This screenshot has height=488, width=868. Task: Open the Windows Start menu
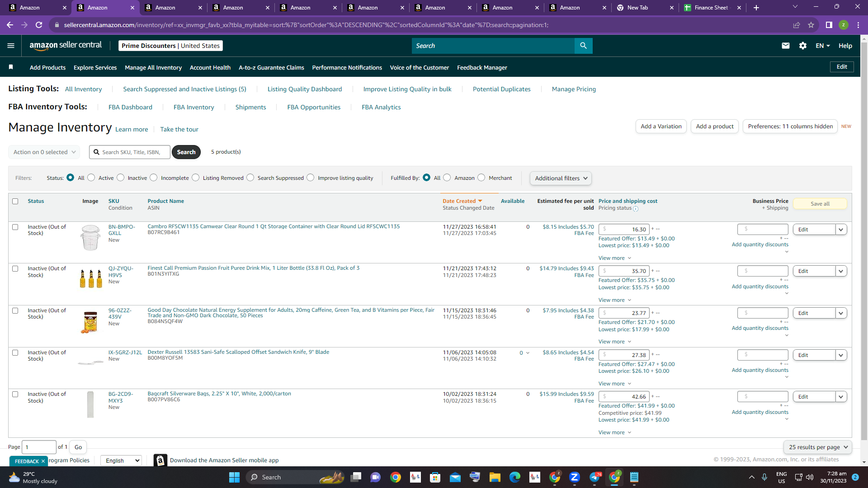tap(234, 477)
